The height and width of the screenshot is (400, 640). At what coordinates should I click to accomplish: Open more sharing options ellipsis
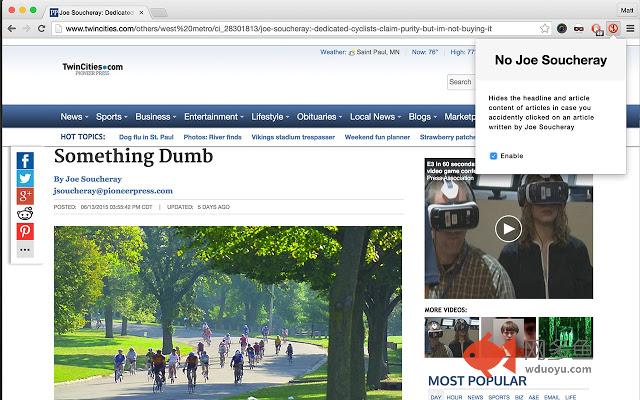pyautogui.click(x=25, y=249)
